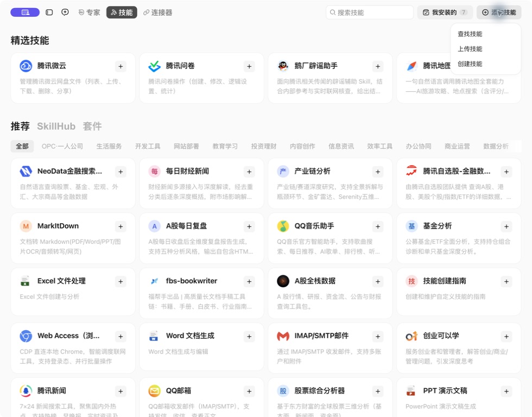Open the 腾讯微云 cloud logo
The height and width of the screenshot is (417, 532).
[x=26, y=66]
